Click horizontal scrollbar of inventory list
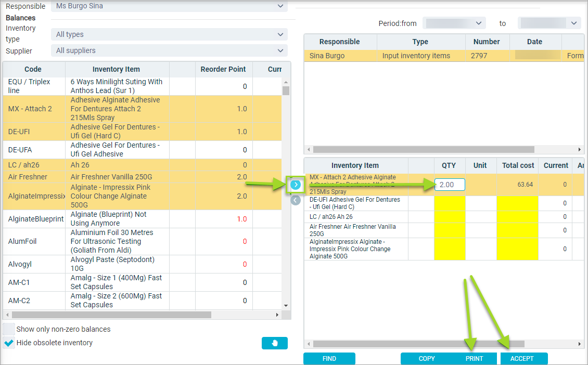 coord(111,315)
